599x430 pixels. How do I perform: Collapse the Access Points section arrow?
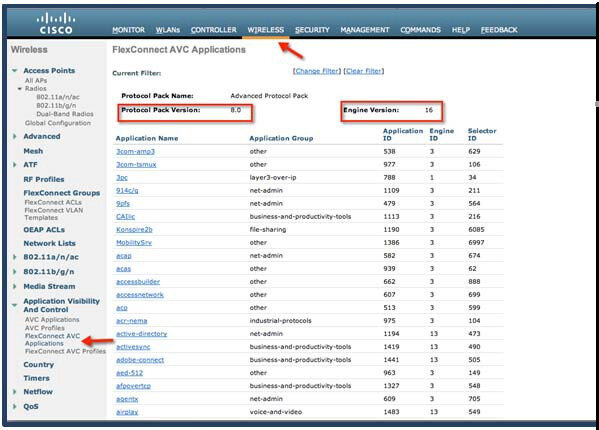point(15,71)
